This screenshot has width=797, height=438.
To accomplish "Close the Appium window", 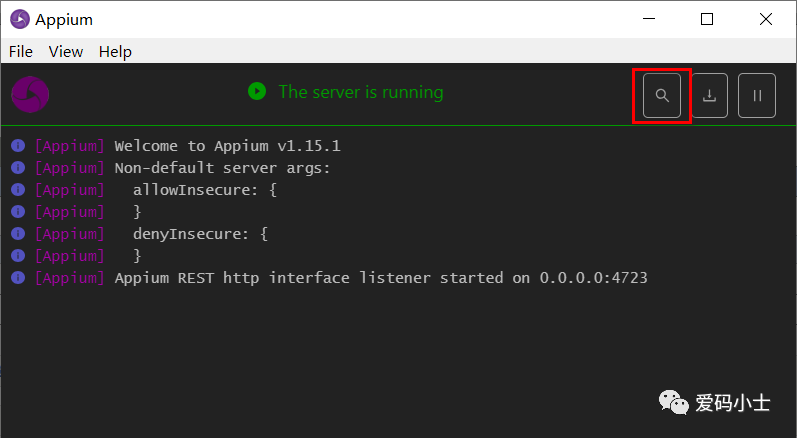I will pyautogui.click(x=765, y=19).
